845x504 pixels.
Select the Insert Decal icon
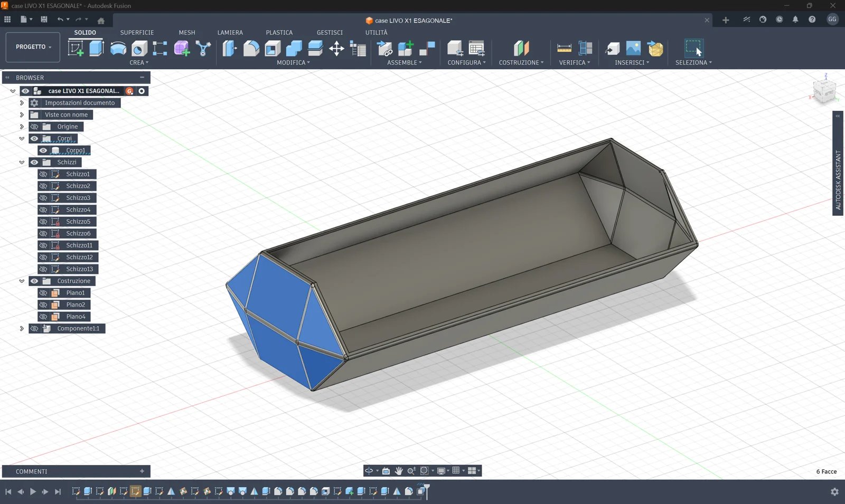[633, 49]
